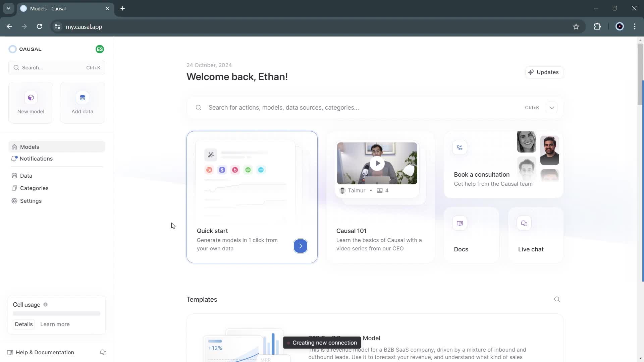Create a new model from the New model card

(x=31, y=102)
